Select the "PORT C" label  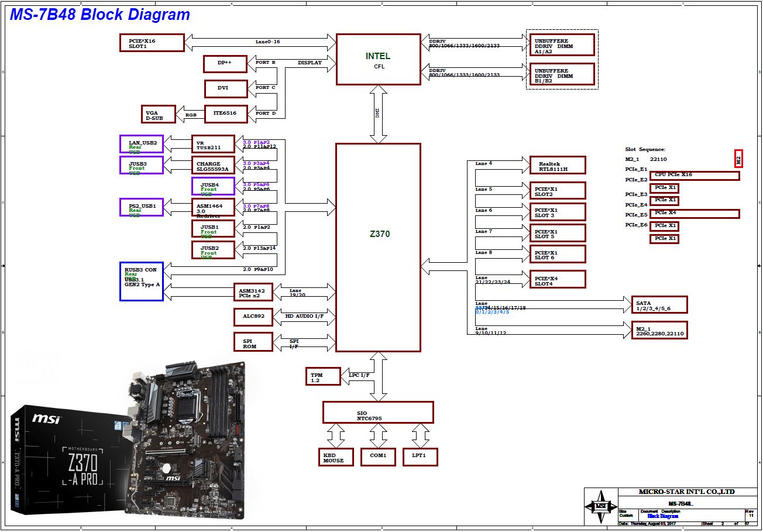pyautogui.click(x=266, y=88)
